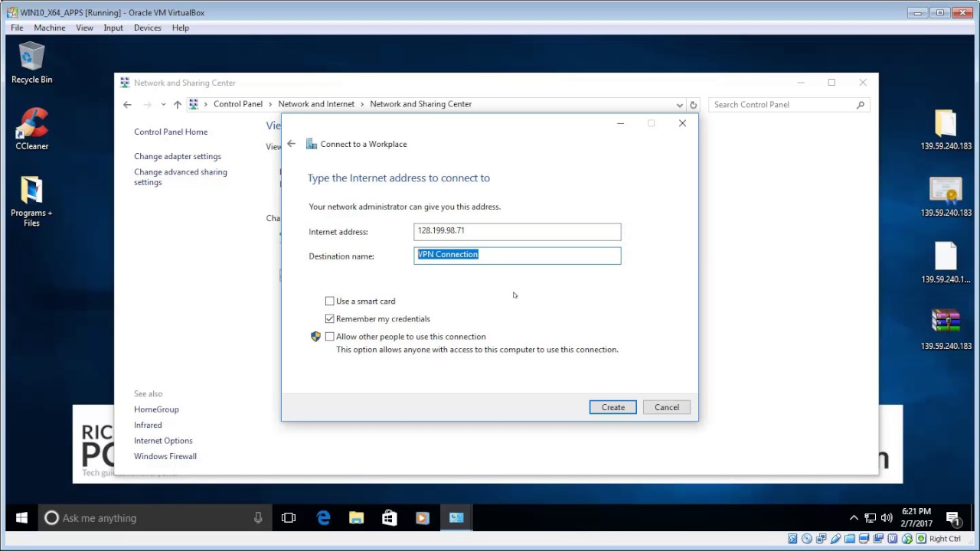
Task: Click the VirtualBox shared folders status icon
Action: point(851,539)
